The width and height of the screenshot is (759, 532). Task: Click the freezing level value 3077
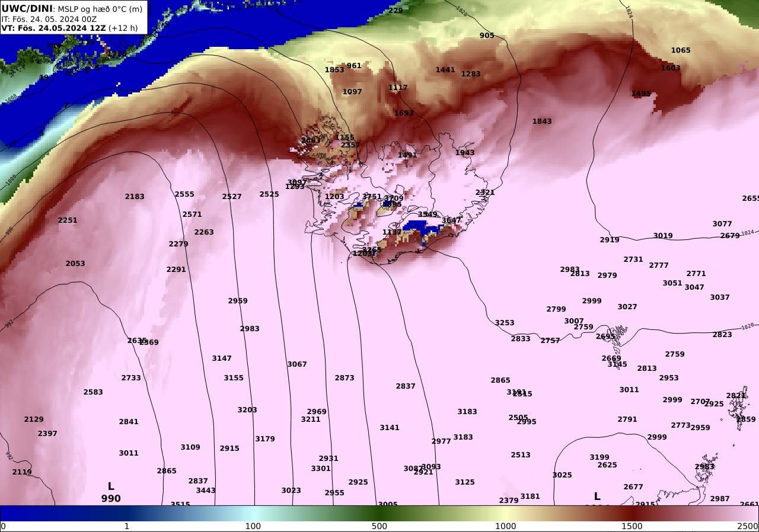click(722, 224)
